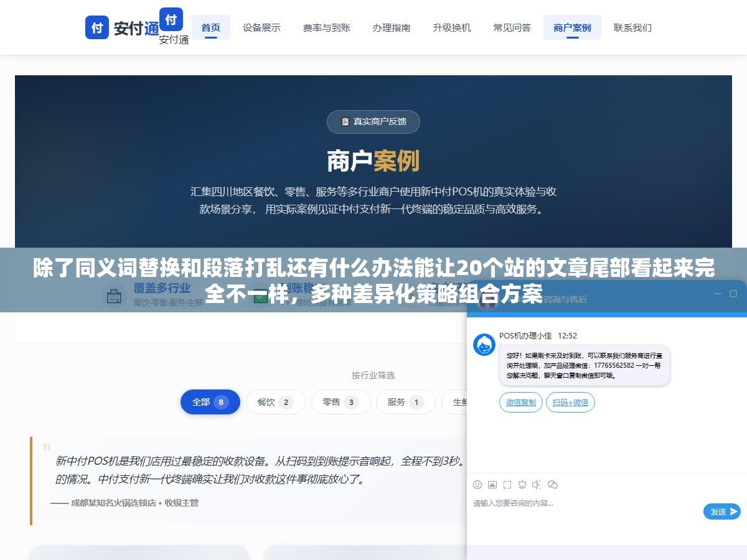Click the 真实商户反馈 badge
Screen dimensions: 747x560
(374, 122)
